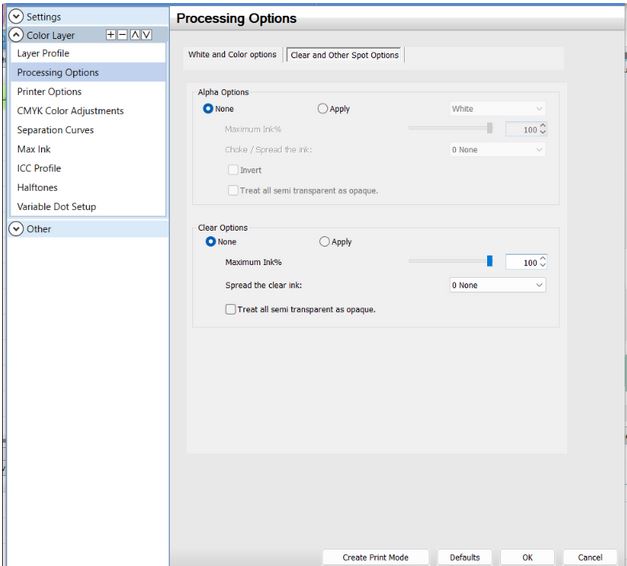The image size is (627, 566).
Task: Increase Alpha Maximum Ink with up arrow
Action: pyautogui.click(x=543, y=126)
